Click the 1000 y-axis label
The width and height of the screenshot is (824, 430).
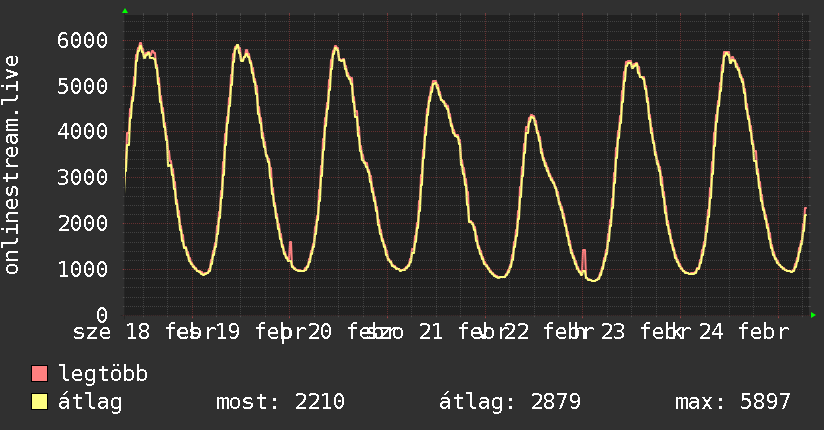pyautogui.click(x=83, y=269)
